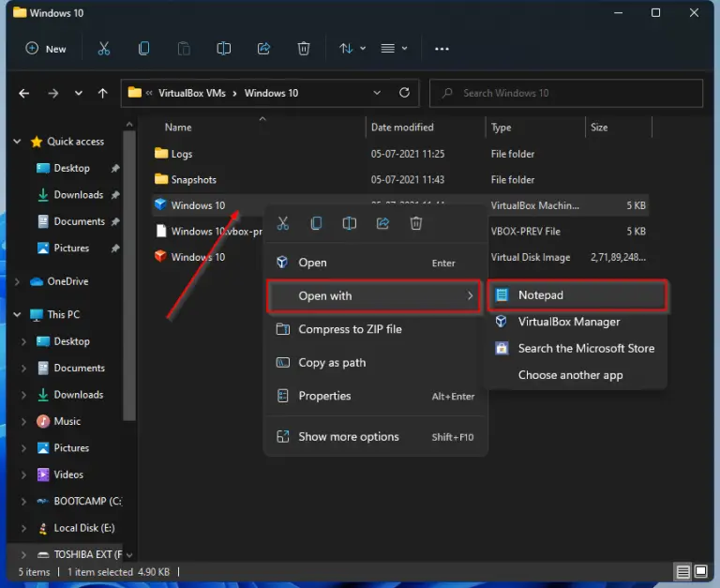Image resolution: width=720 pixels, height=588 pixels.
Task: Click the navigation pane scrollbar
Action: pos(129,276)
